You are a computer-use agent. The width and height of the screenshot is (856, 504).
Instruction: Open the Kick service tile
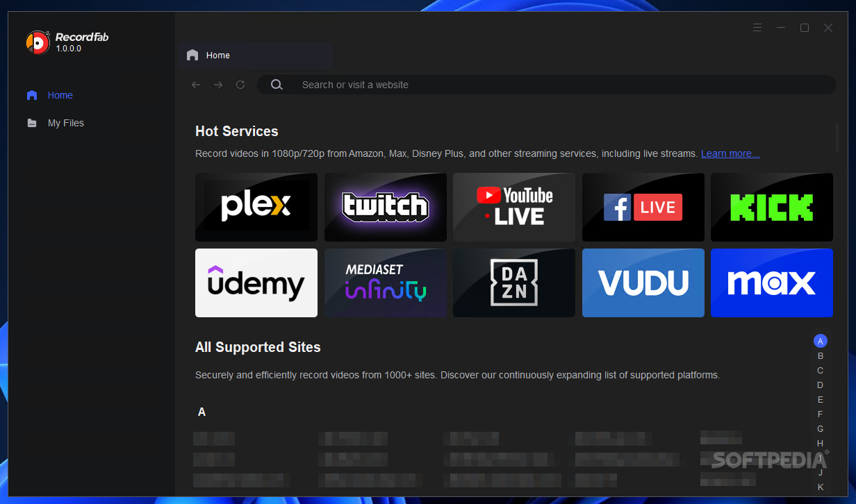click(772, 207)
